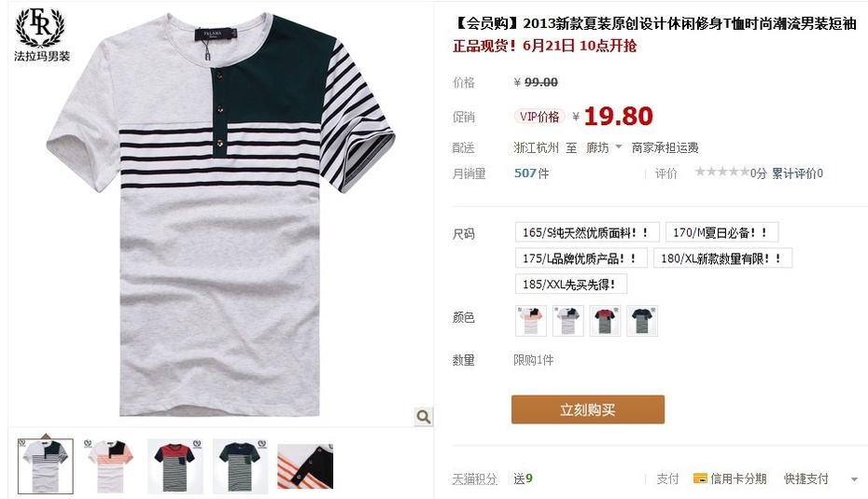
Task: Click the magnifier zoom icon on product image
Action: tap(424, 417)
